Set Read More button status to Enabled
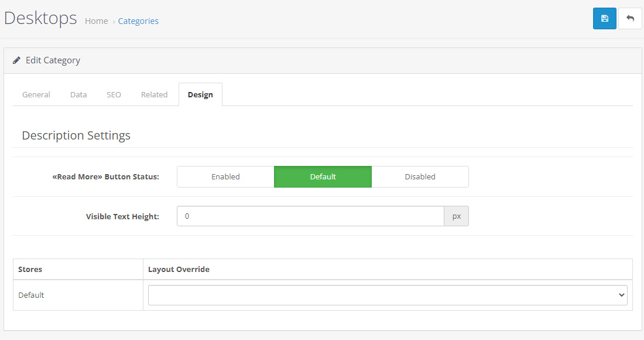644x340 pixels. click(225, 177)
